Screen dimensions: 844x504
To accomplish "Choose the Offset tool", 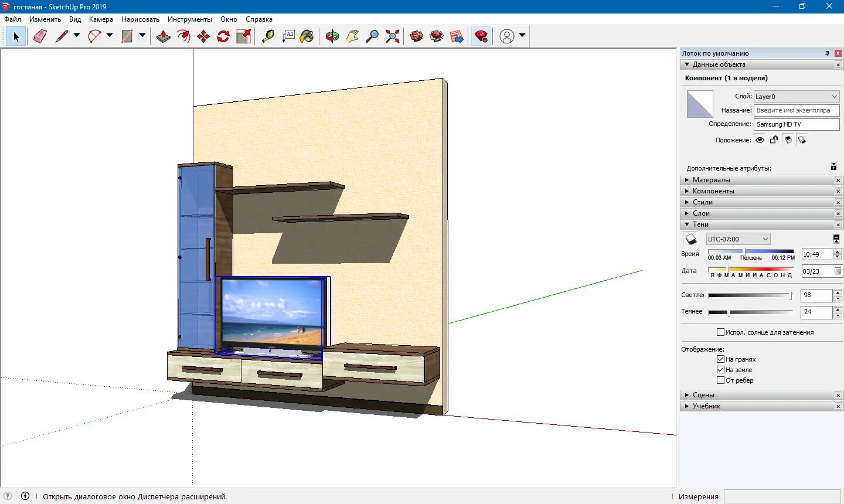I will point(183,36).
